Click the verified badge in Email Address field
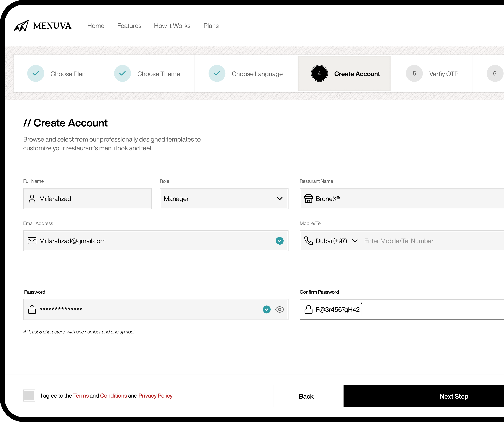Screen dimensions: 504x422 point(279,241)
